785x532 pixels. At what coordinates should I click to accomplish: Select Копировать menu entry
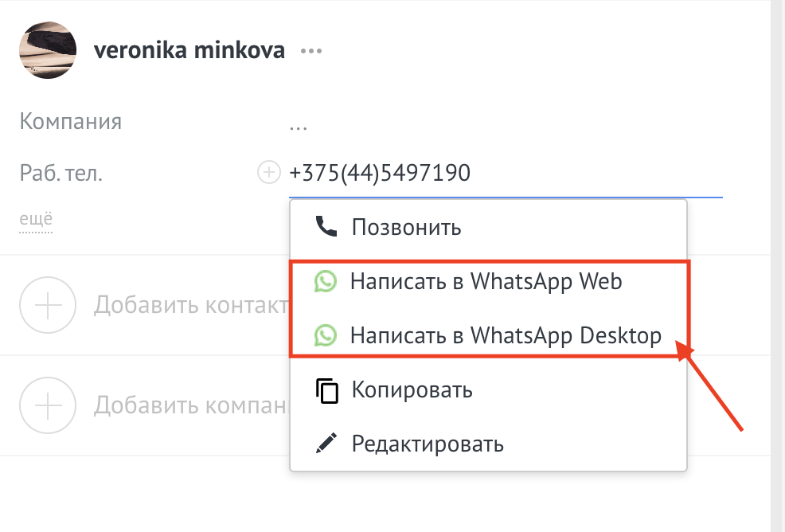click(x=412, y=390)
